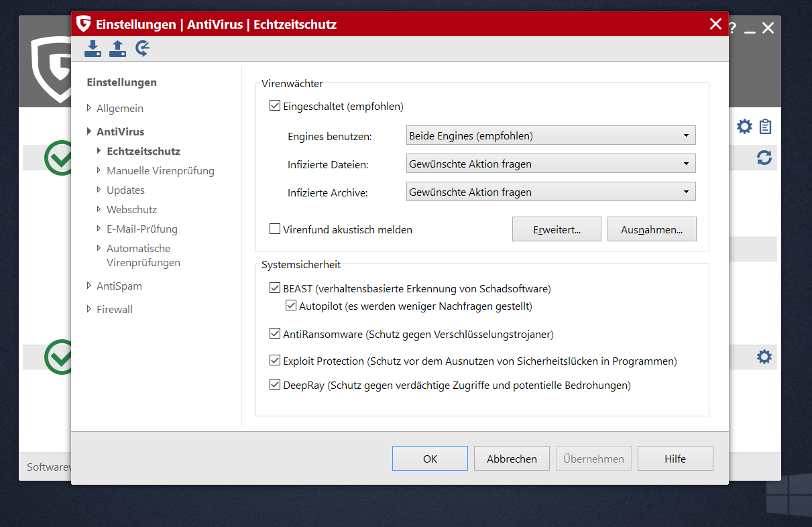Click the reset settings arrow icon
Viewport: 812px width, 527px height.
pyautogui.click(x=142, y=48)
